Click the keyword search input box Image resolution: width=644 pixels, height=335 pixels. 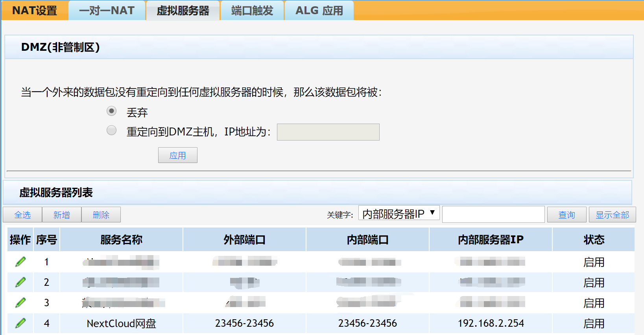[x=493, y=215]
